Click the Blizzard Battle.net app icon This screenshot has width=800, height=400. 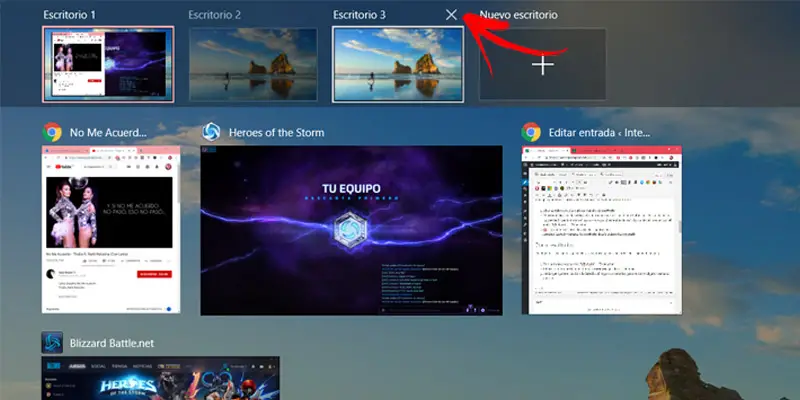click(x=52, y=342)
